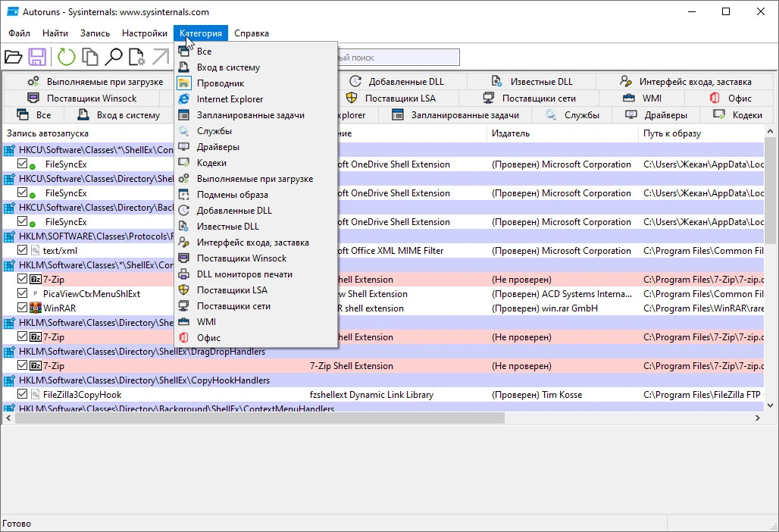Click the green Refresh toolbar icon
The width and height of the screenshot is (779, 532).
click(x=66, y=57)
